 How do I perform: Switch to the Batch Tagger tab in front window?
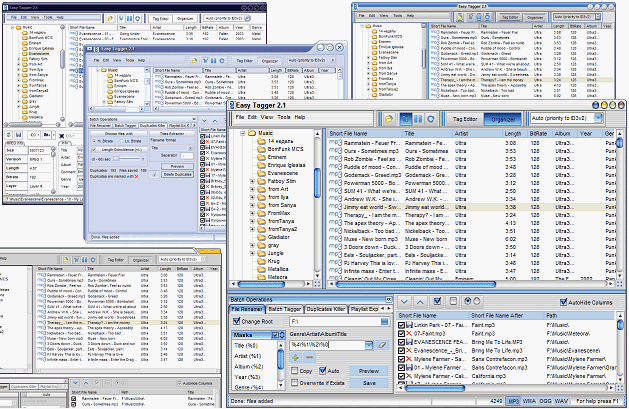point(284,309)
